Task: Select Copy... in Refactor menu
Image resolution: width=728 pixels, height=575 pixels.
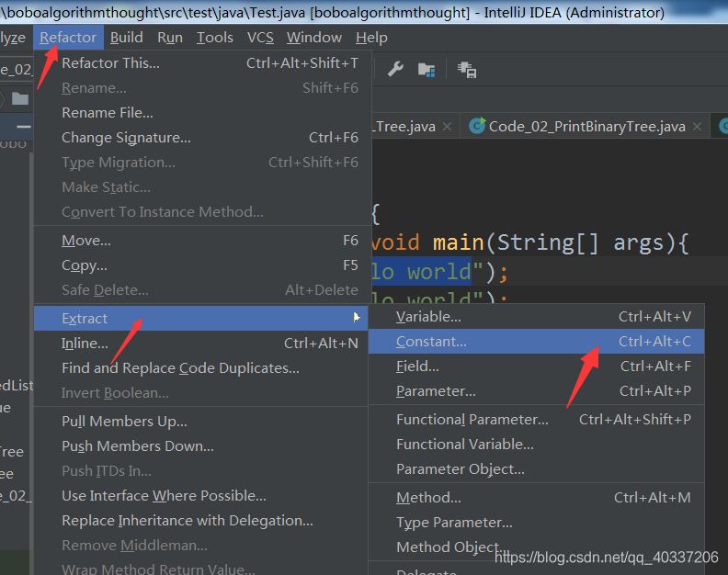Action: [x=201, y=265]
